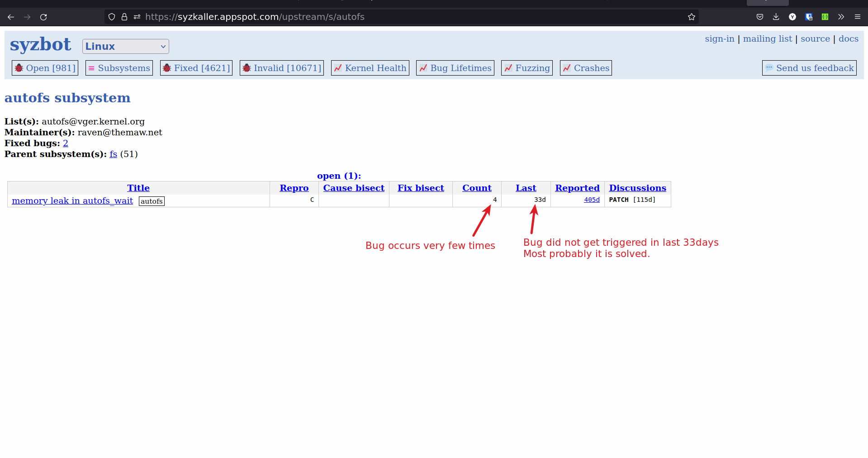Click the shield tracking protection icon
This screenshot has width=868, height=458.
[112, 17]
